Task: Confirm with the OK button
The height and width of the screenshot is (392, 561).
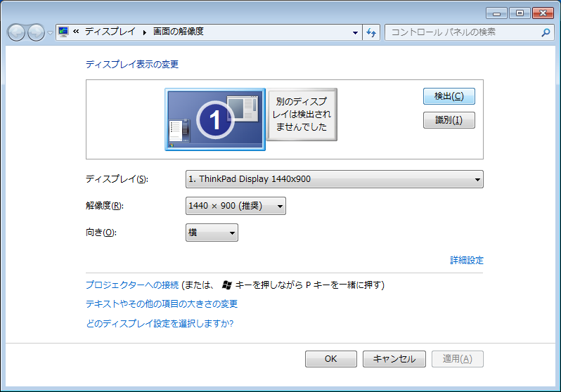Action: coord(330,359)
